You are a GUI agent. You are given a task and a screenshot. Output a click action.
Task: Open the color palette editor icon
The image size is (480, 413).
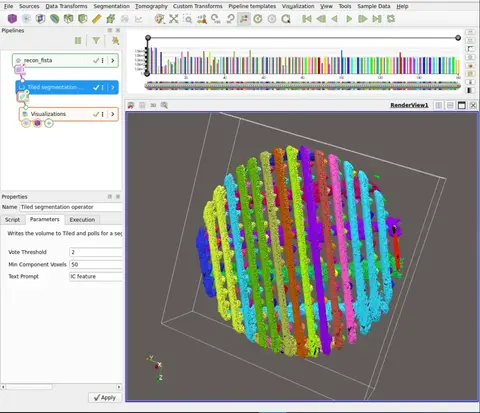tap(160, 19)
